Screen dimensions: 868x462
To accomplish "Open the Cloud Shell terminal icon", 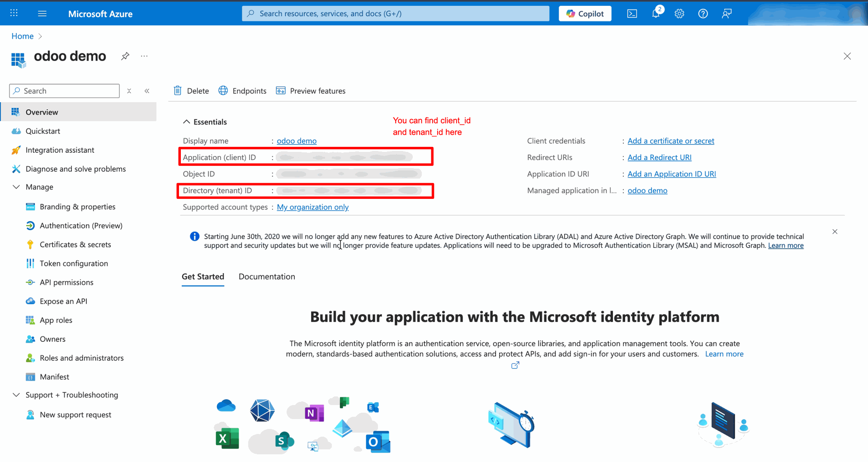I will (632, 14).
